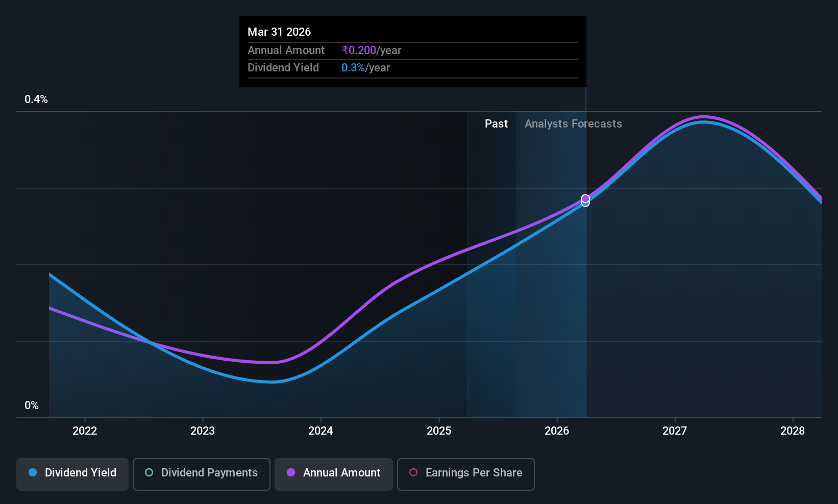Click the 2028 x-axis label
The width and height of the screenshot is (838, 504).
(793, 431)
